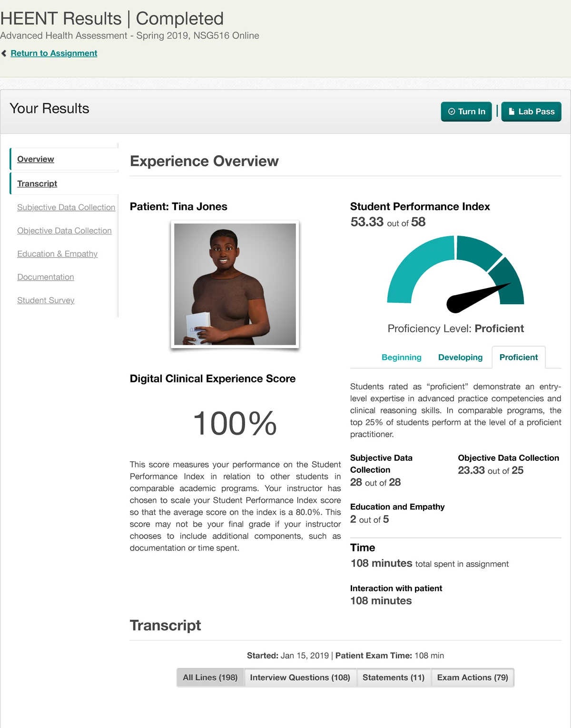571x728 pixels.
Task: Click the checkmark icon on Turn In button
Action: (x=453, y=111)
